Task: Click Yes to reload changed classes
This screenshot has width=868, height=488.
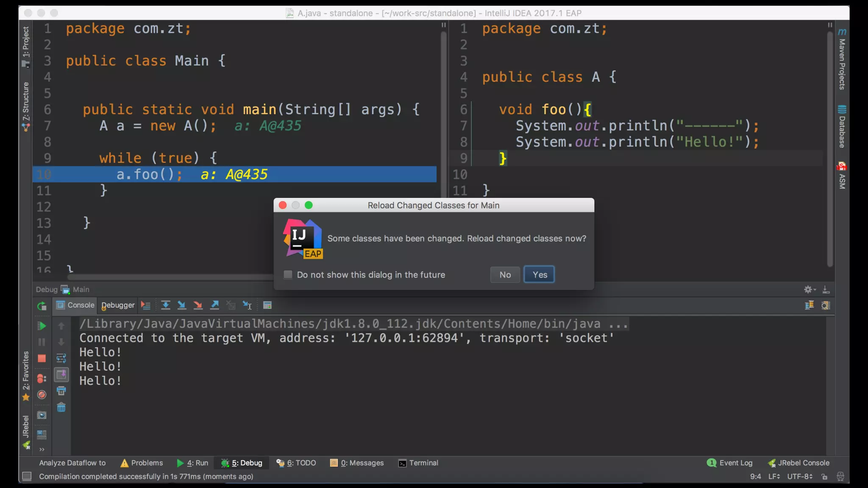Action: click(x=539, y=274)
